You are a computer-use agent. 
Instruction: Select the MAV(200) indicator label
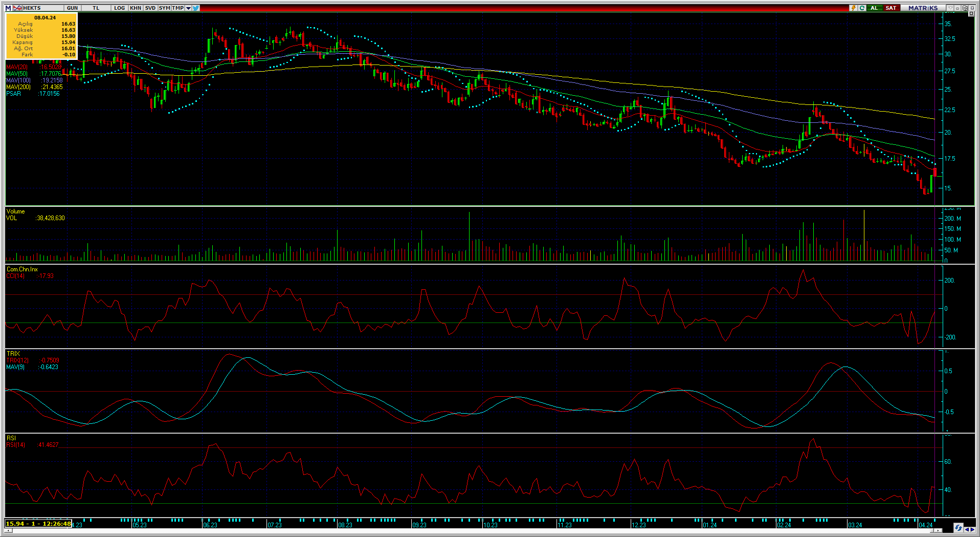19,87
